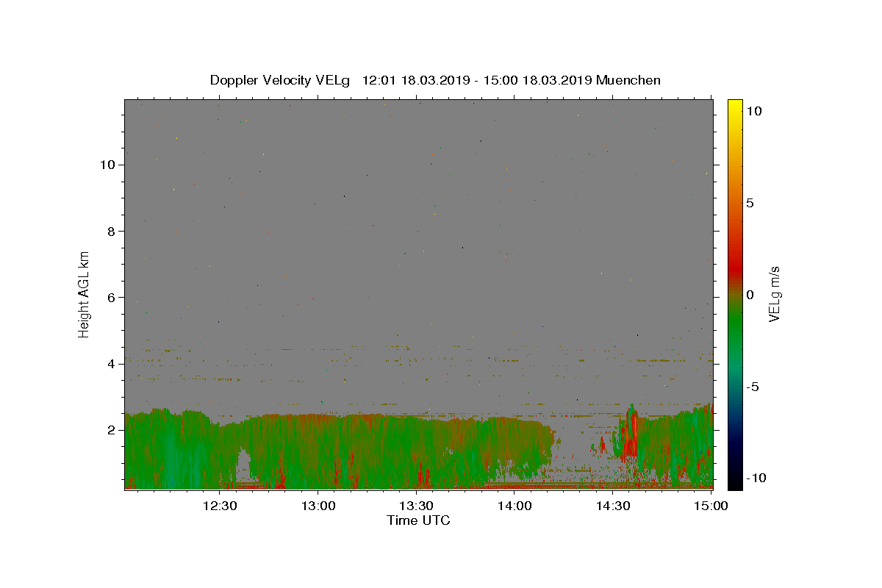This screenshot has width=882, height=588.
Task: Click the 14:30 time axis label
Action: click(x=613, y=506)
